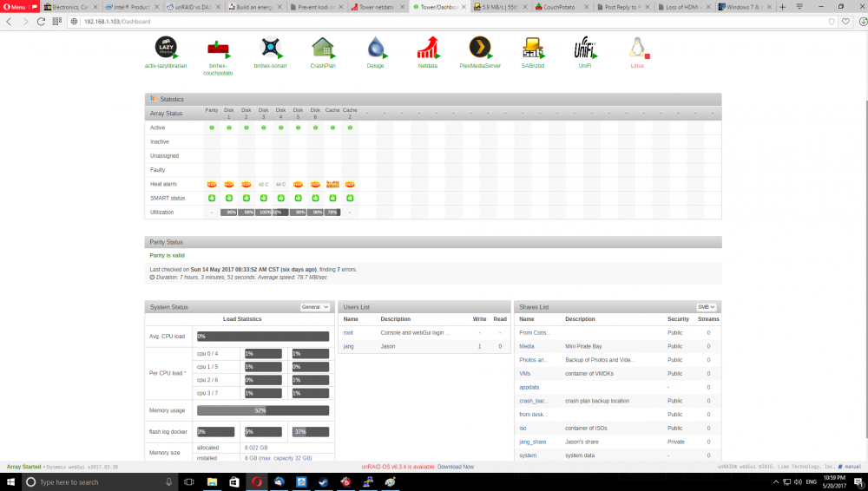
Task: Switch to the Tower netdata tab
Action: [x=378, y=7]
